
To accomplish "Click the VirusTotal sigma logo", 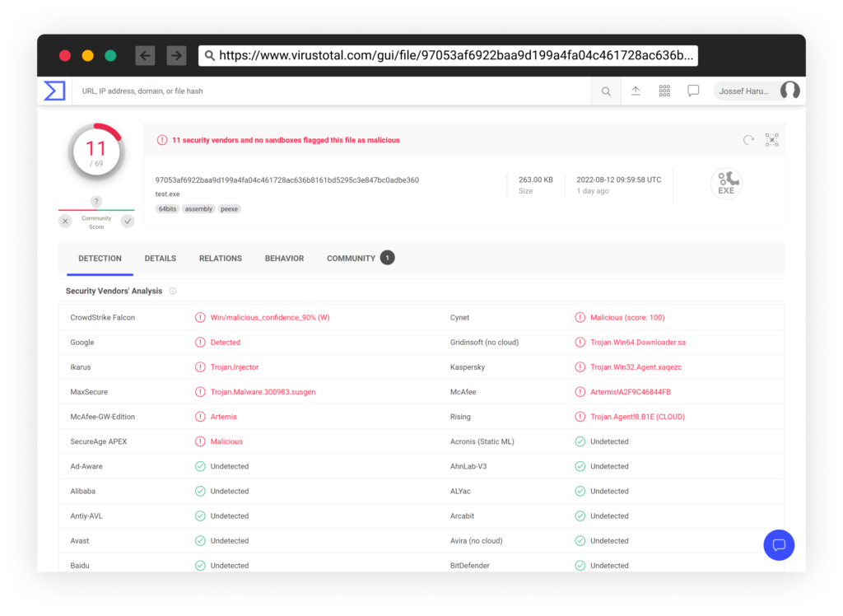I will point(54,91).
